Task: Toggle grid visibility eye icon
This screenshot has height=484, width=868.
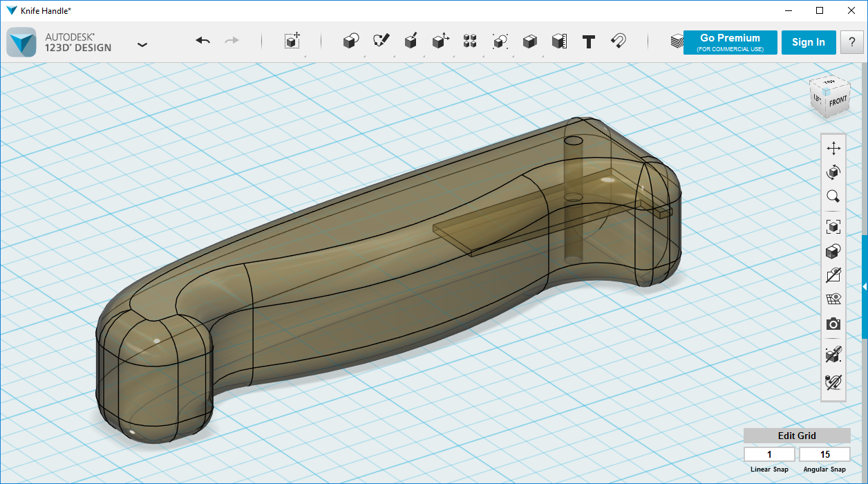Action: click(833, 299)
